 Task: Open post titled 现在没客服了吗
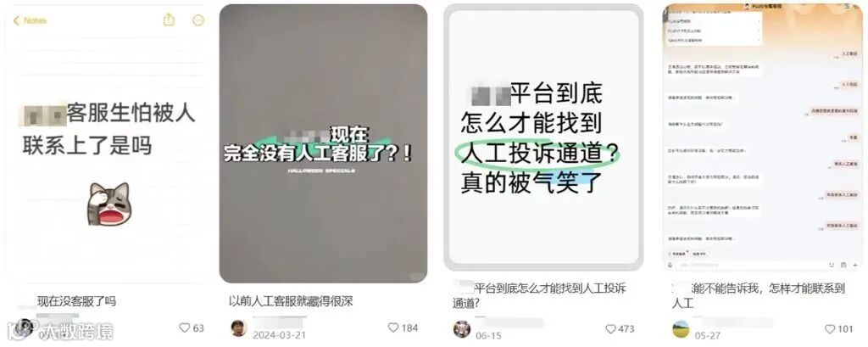(76, 301)
